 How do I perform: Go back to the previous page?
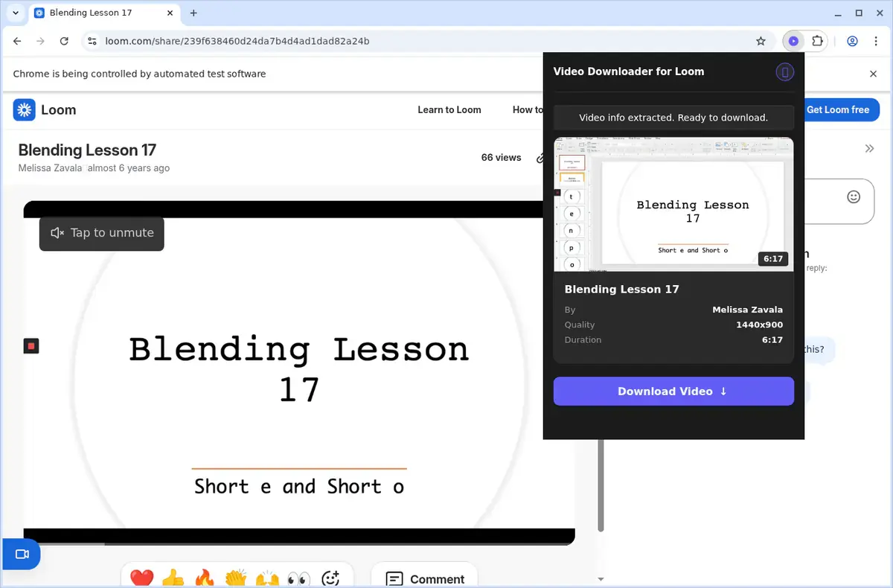click(x=18, y=42)
